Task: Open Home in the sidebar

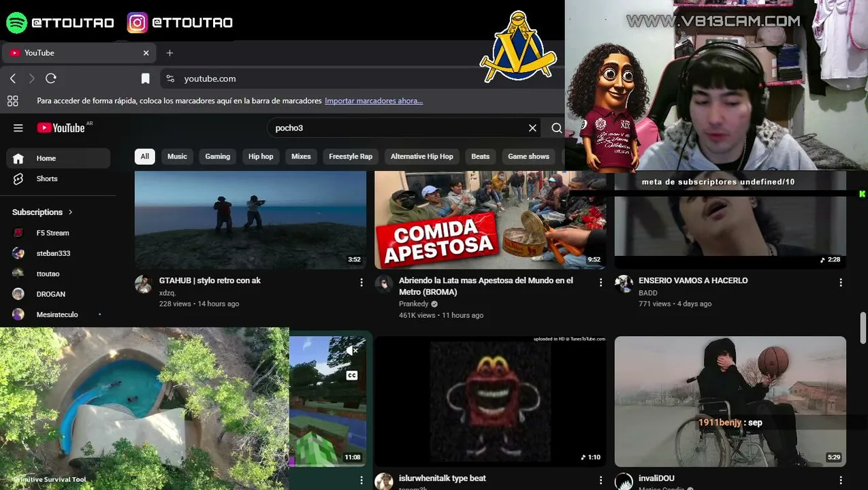Action: 59,158
